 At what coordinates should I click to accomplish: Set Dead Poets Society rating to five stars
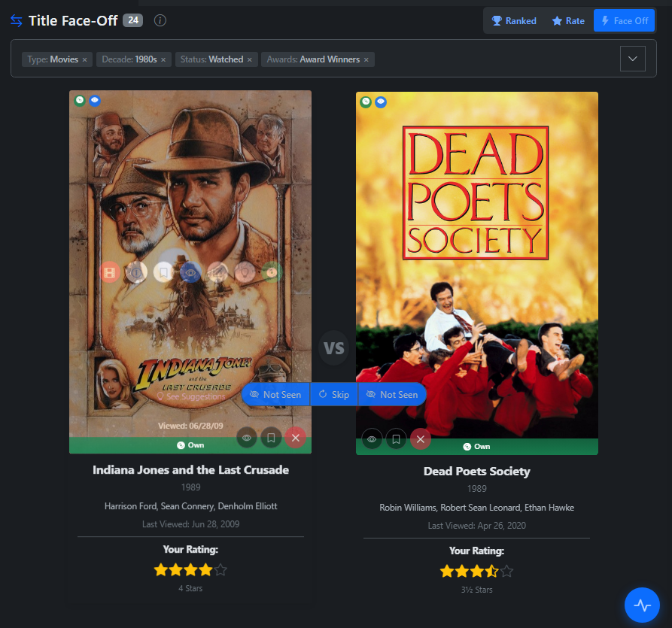(507, 572)
